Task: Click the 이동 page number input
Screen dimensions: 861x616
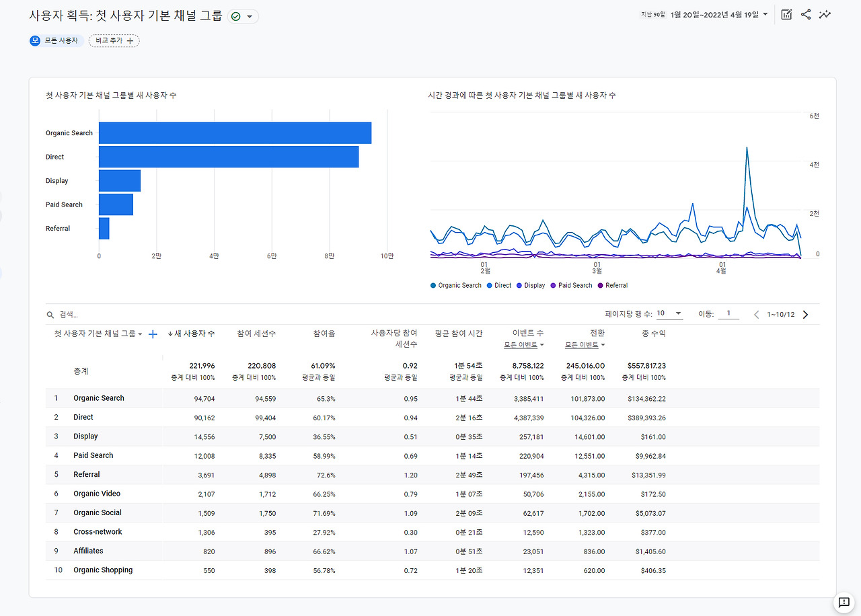Action: pos(728,313)
